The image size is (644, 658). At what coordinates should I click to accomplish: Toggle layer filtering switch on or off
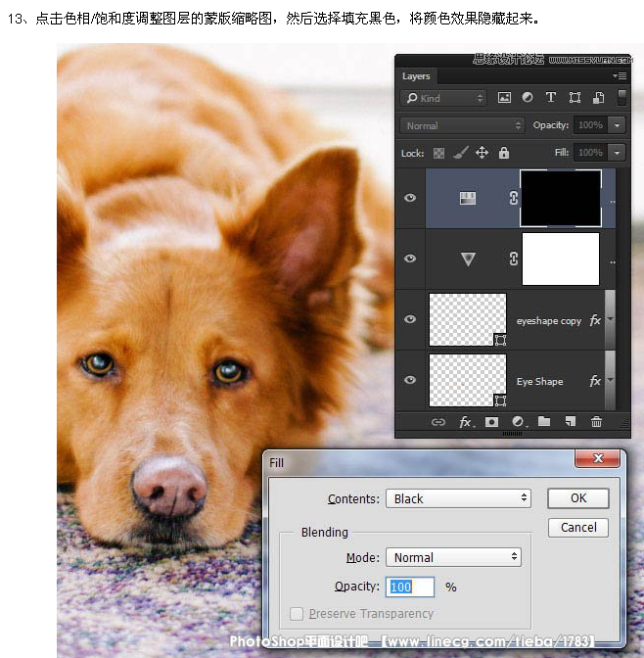[x=621, y=97]
